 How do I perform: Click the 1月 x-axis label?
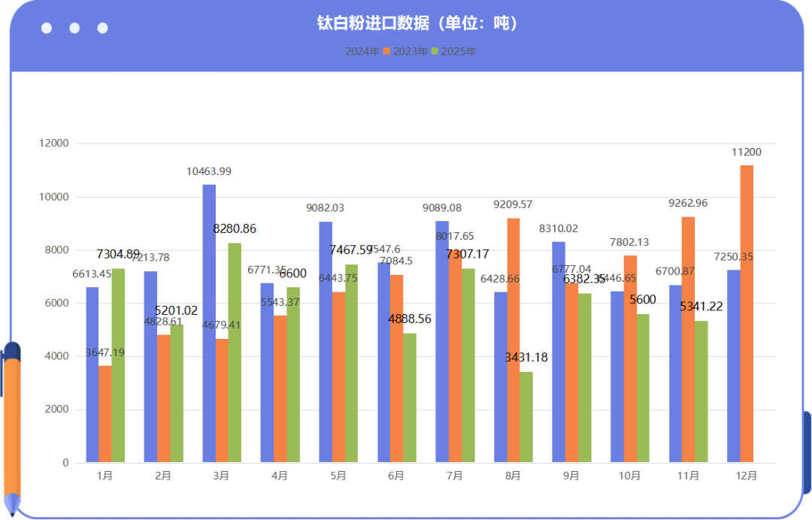coord(105,476)
